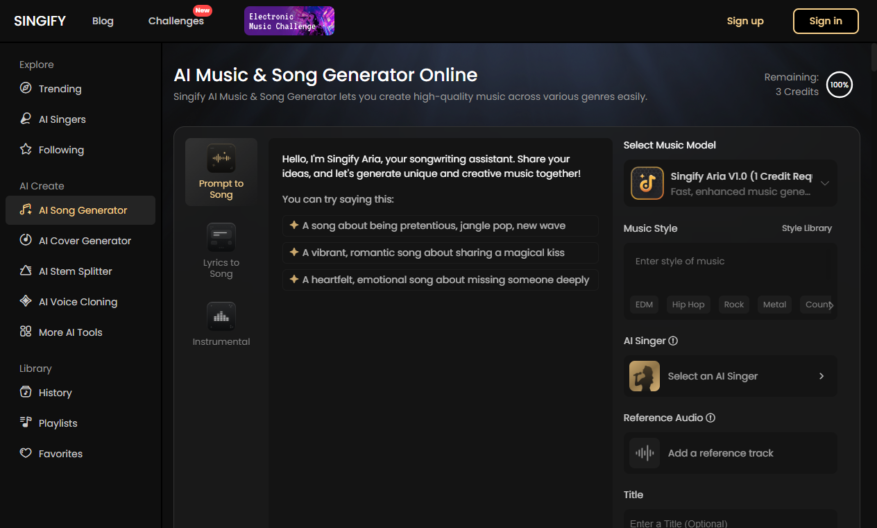The width and height of the screenshot is (877, 528).
Task: Click the SINGIFY logo
Action: [40, 21]
